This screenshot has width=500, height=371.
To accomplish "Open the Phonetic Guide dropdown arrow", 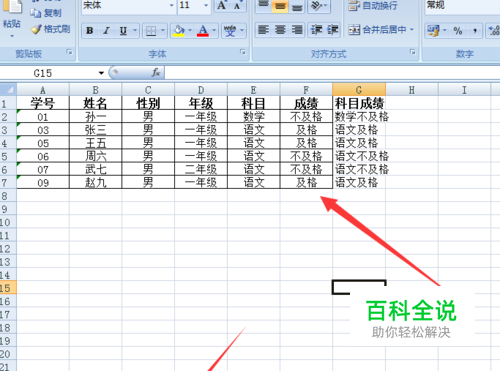I will click(242, 31).
